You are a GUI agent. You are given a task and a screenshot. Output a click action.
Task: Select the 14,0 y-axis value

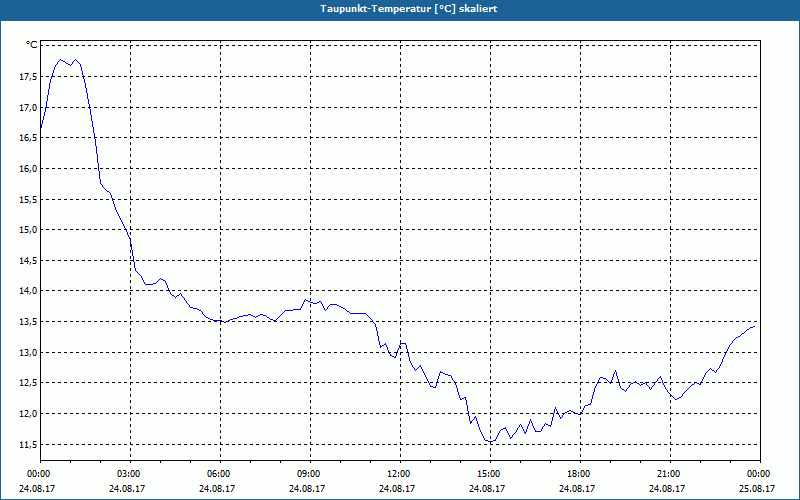tap(28, 291)
